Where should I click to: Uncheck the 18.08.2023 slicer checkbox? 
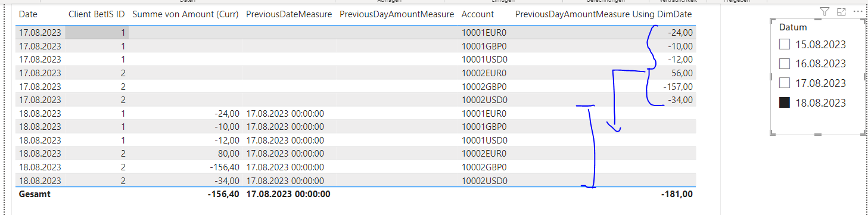(x=785, y=103)
